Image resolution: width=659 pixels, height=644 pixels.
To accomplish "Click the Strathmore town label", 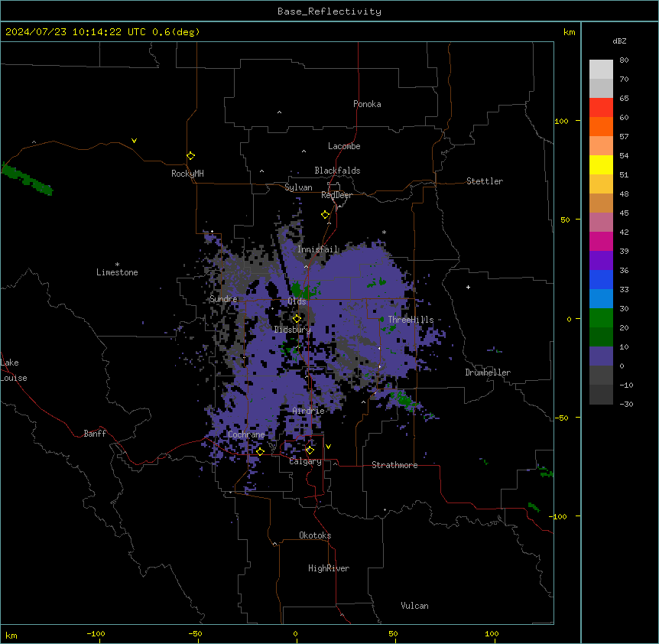I will click(x=394, y=465).
